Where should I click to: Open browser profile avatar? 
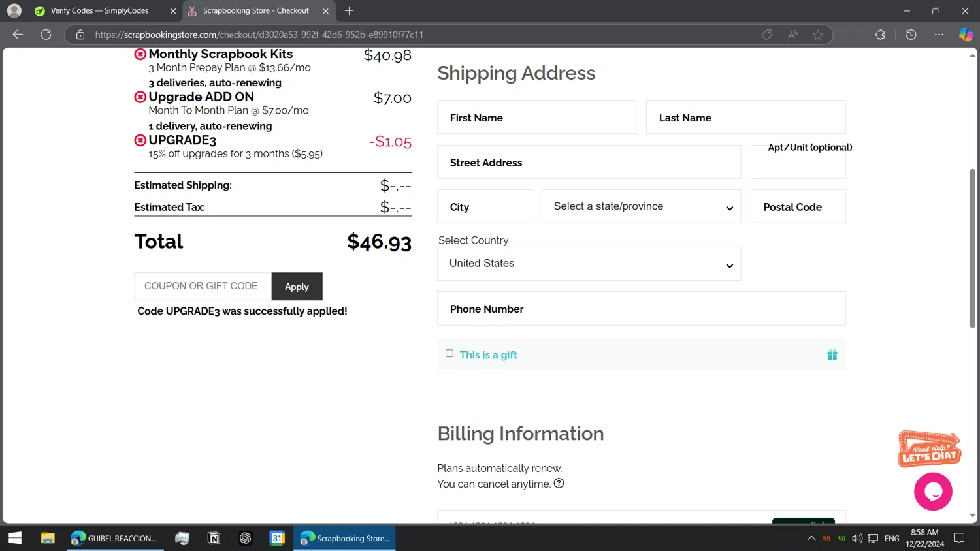[x=14, y=10]
